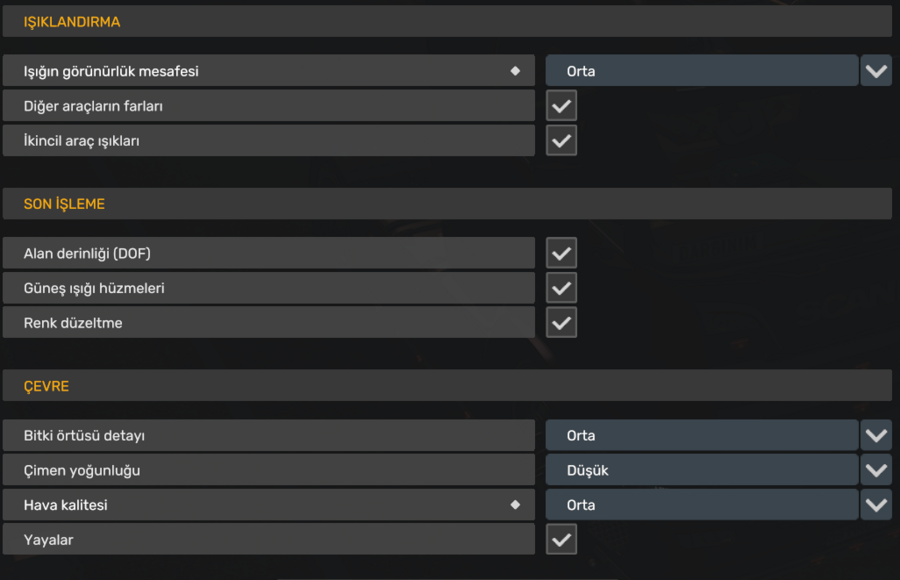This screenshot has height=580, width=900.
Task: Click Orta value of Bitki örtüsü detayı
Action: [x=700, y=436]
